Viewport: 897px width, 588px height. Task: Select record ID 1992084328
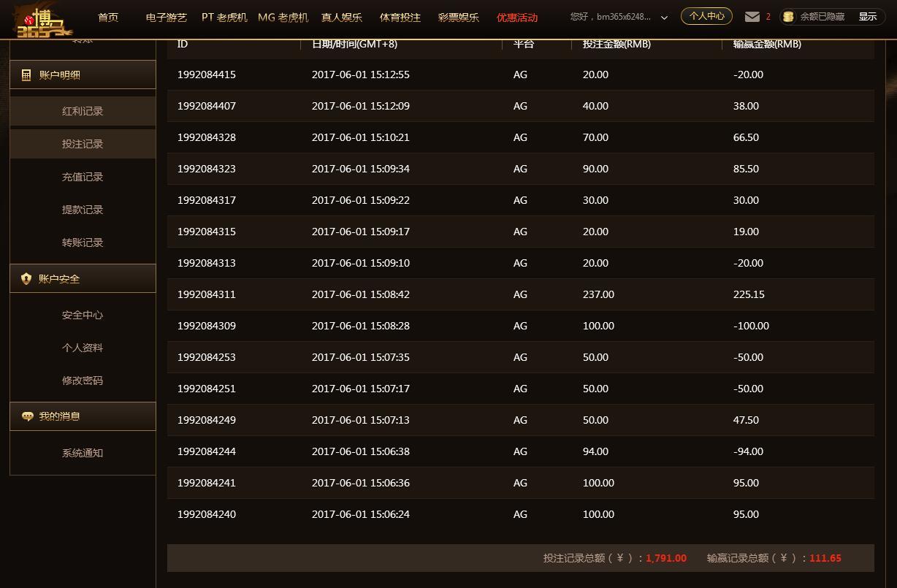[x=207, y=137]
